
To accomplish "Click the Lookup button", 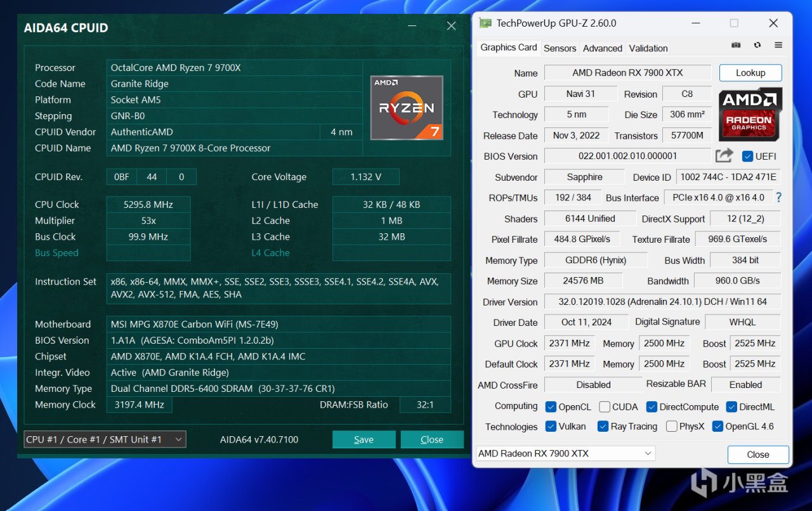I will [750, 73].
